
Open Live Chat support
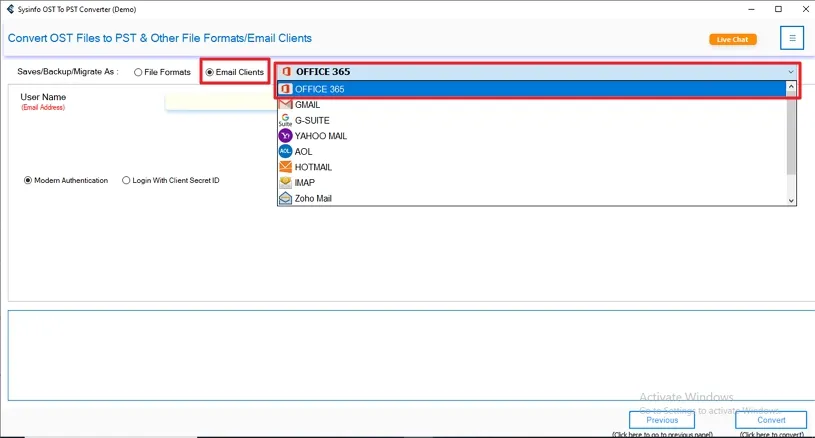(x=732, y=39)
